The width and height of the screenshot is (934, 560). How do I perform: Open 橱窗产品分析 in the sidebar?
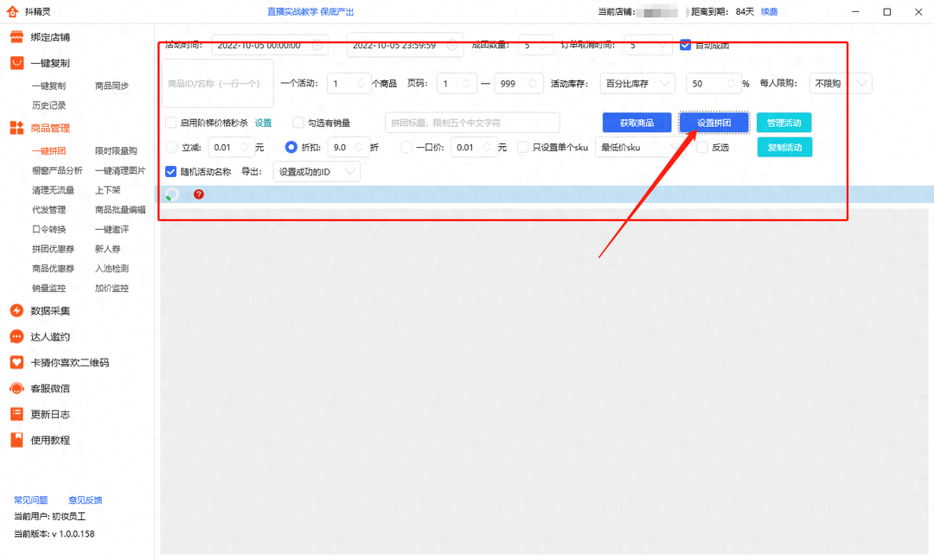[x=57, y=171]
